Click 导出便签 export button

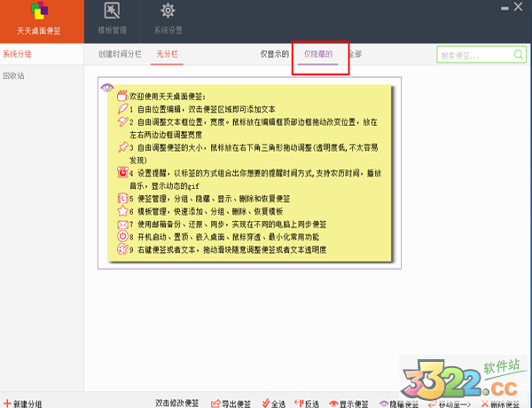[x=231, y=404]
